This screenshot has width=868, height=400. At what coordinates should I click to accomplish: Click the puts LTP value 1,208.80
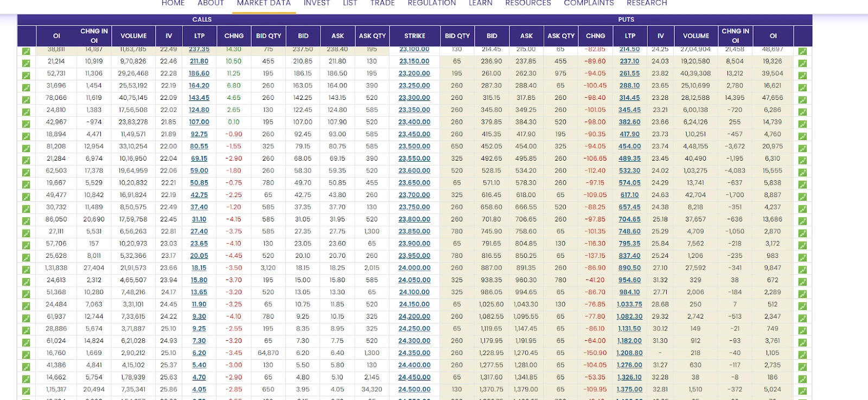(629, 353)
